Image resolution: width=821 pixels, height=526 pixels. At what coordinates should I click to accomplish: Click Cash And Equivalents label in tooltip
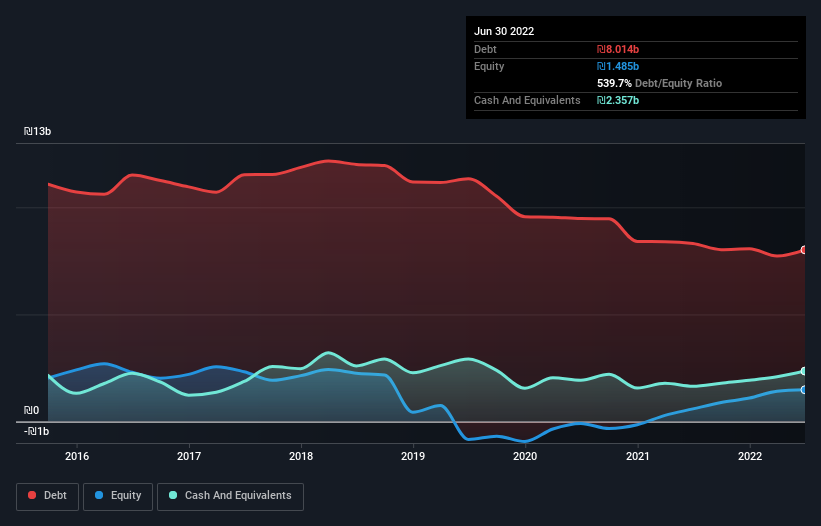click(x=527, y=100)
